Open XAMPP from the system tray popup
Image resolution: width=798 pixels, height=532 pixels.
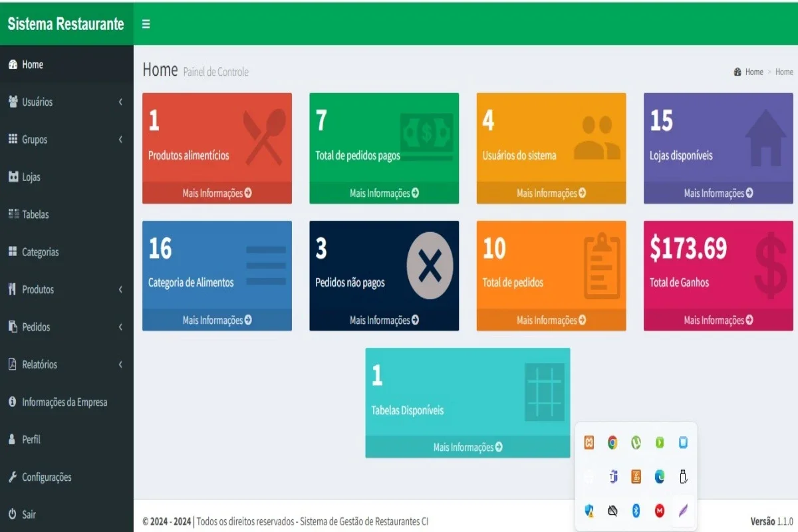click(589, 442)
